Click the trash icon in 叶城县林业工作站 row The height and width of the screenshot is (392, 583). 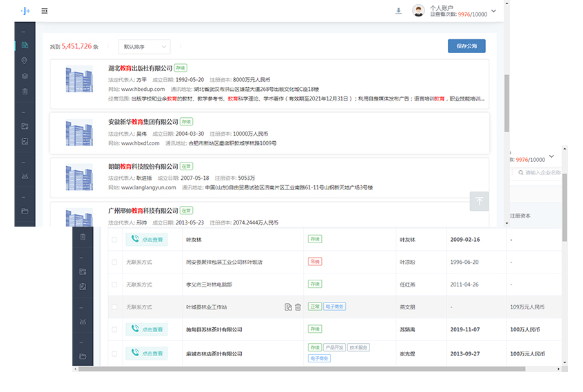click(x=298, y=307)
